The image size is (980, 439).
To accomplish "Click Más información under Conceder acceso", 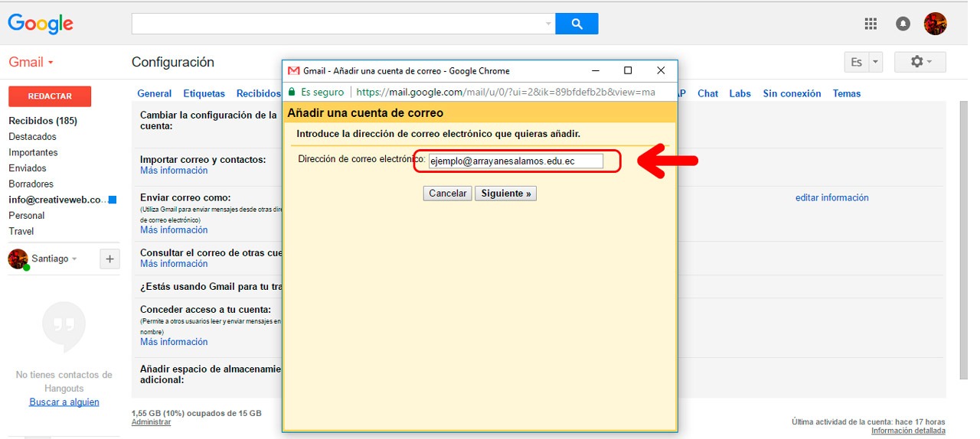I will pos(174,342).
